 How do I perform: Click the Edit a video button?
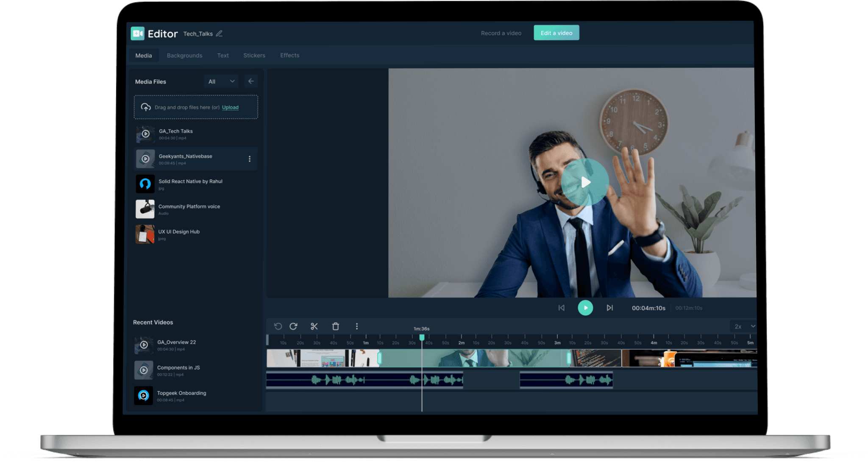click(x=556, y=33)
